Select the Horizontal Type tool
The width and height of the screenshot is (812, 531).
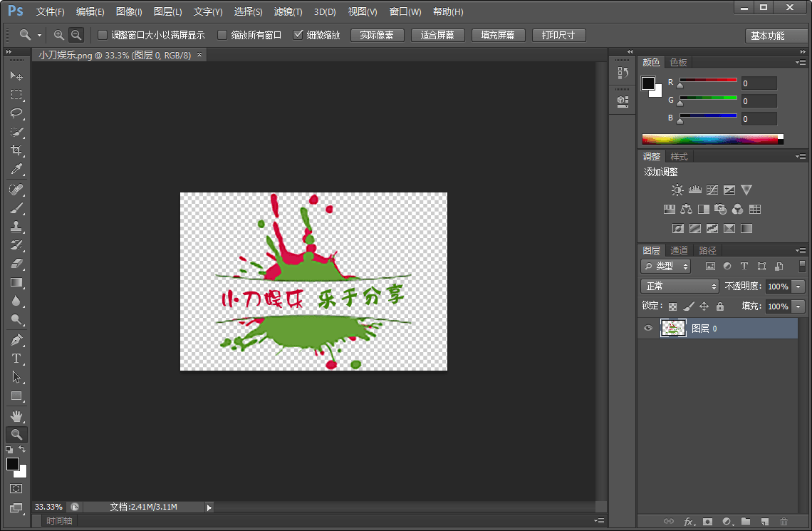(x=16, y=359)
